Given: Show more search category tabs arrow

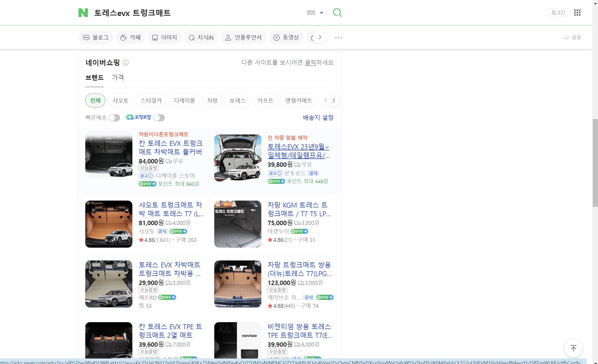Looking at the screenshot, I should [320, 37].
